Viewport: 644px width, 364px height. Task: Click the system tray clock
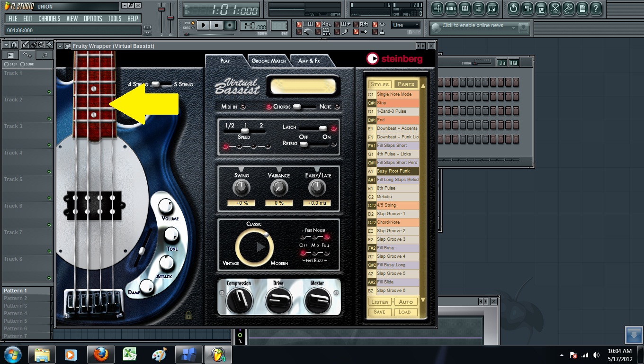tap(620, 355)
